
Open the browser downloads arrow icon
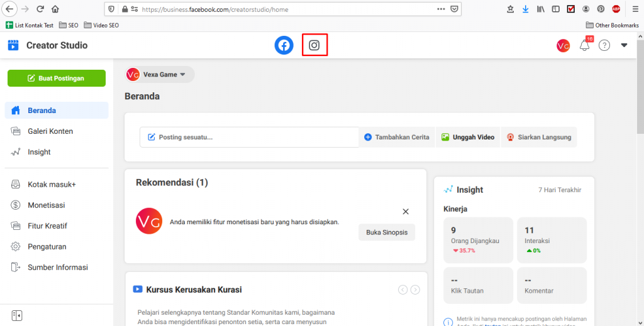pos(525,9)
